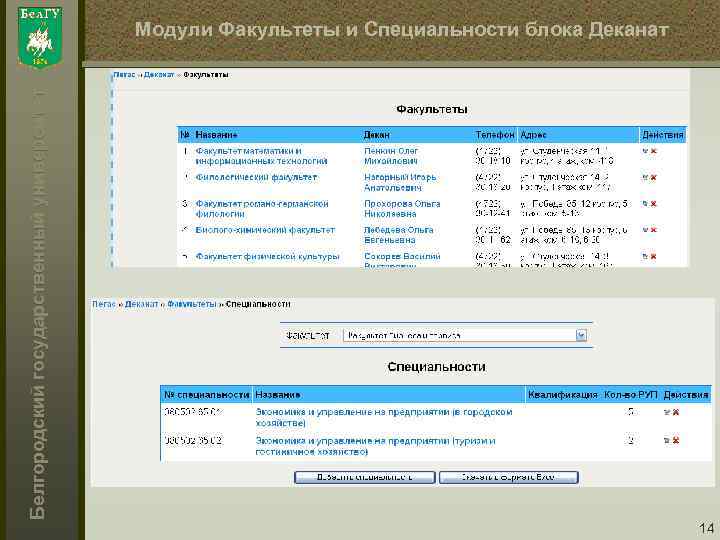Click the БелГУ crest logo

[40, 37]
